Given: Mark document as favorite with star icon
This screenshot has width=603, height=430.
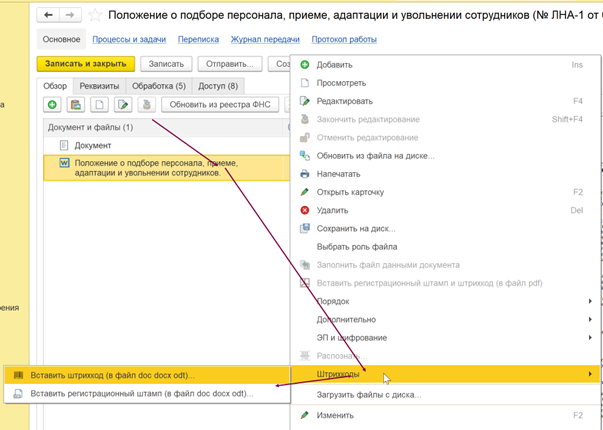Looking at the screenshot, I should point(95,15).
